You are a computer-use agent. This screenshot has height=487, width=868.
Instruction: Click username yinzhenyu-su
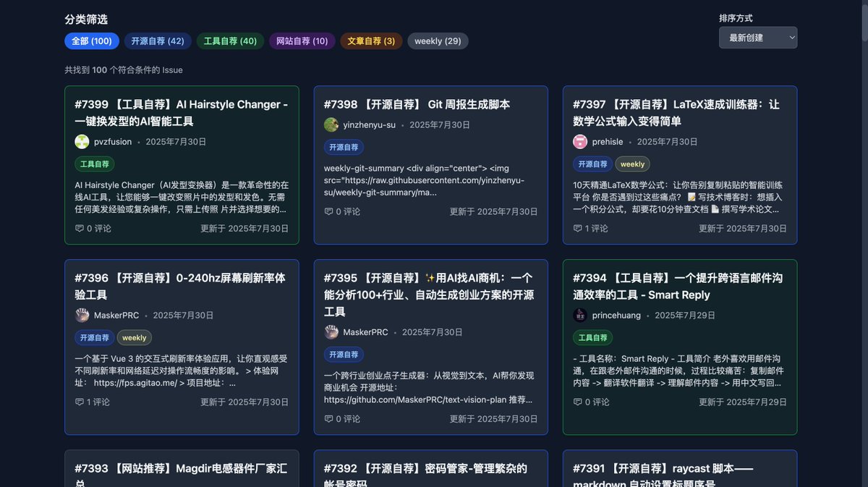[x=370, y=124]
